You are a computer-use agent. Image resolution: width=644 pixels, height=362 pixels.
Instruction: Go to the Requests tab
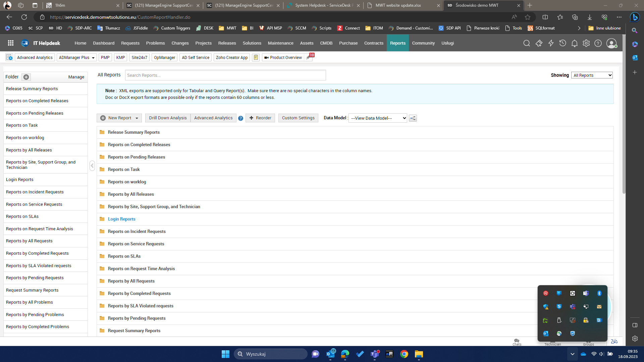coord(130,43)
